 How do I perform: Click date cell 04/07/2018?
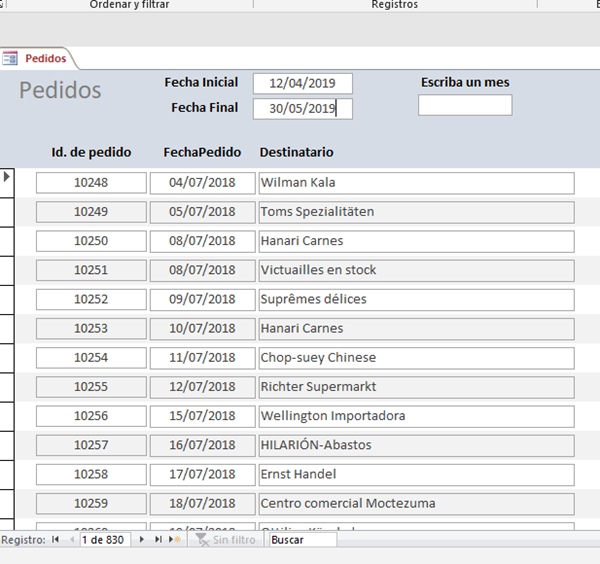(x=202, y=183)
